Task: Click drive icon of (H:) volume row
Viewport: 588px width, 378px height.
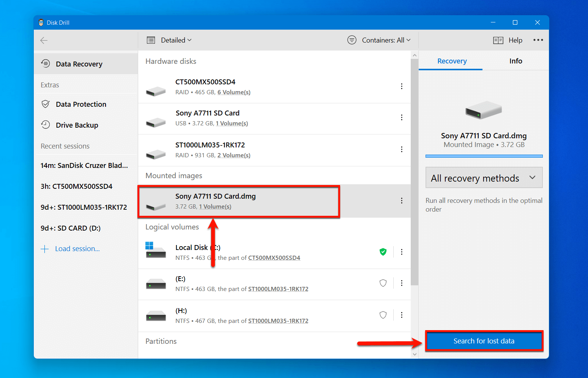Action: pos(156,316)
